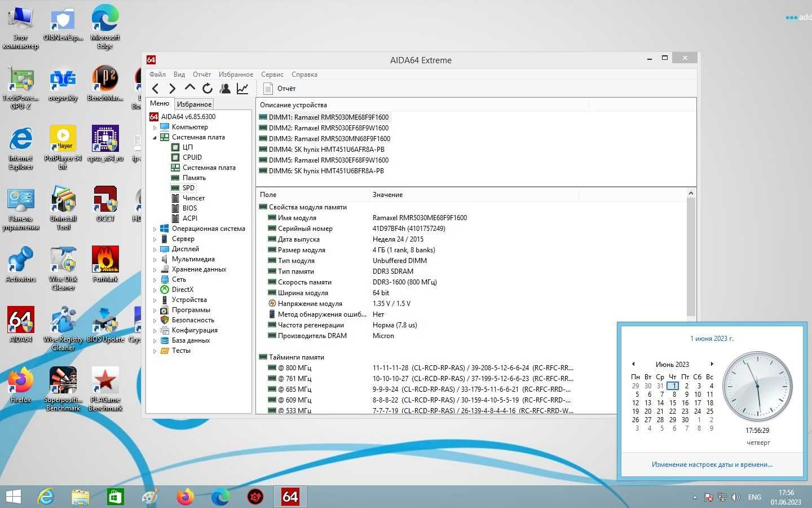This screenshot has width=812, height=508.
Task: Open the OCCT desktop shortcut
Action: pyautogui.click(x=105, y=203)
